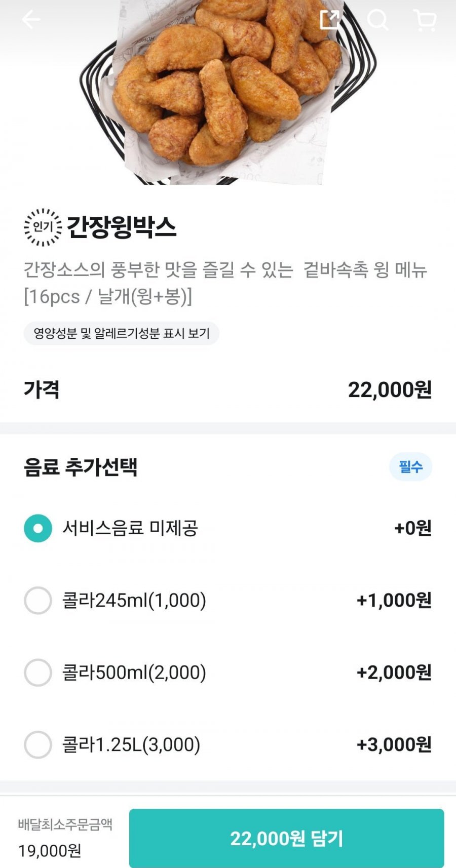Click the 배달최소주문금액 19,000원 info

pyautogui.click(x=65, y=838)
